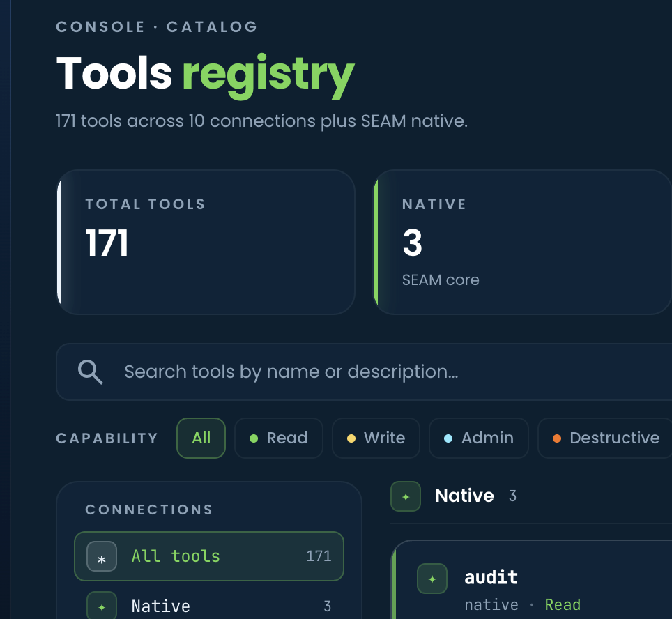This screenshot has width=672, height=619.
Task: Click the Native SEAM core stat card
Action: [522, 242]
